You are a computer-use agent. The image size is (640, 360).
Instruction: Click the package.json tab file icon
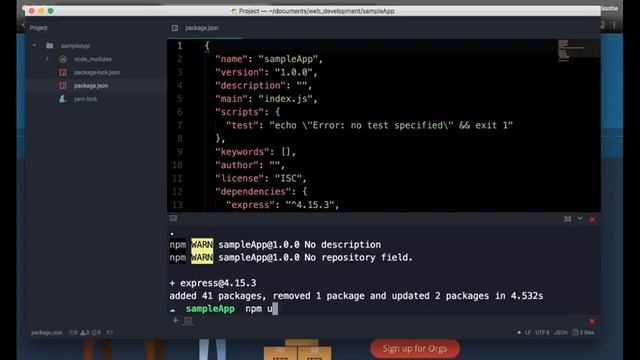(175, 28)
